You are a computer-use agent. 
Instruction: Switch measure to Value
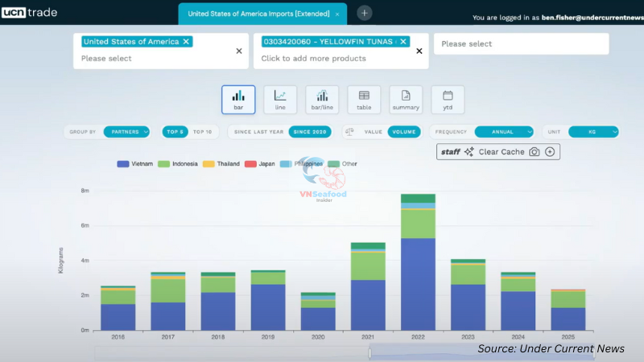pos(373,132)
